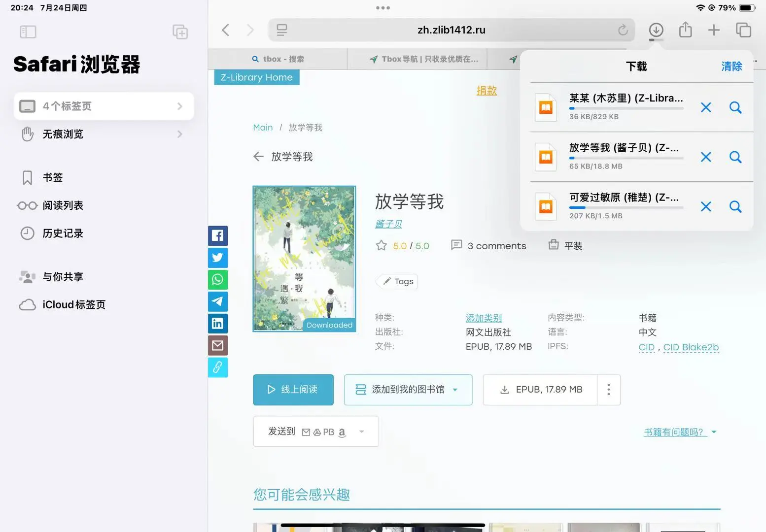
Task: Switch to the tbox - 搜索 tab
Action: (278, 59)
